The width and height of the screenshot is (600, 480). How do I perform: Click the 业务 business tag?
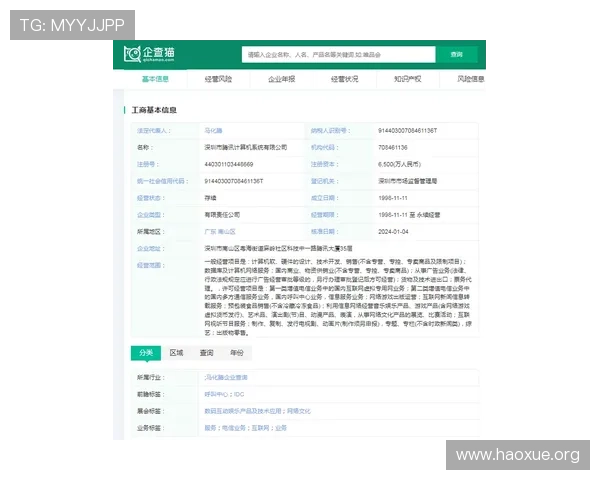click(280, 428)
